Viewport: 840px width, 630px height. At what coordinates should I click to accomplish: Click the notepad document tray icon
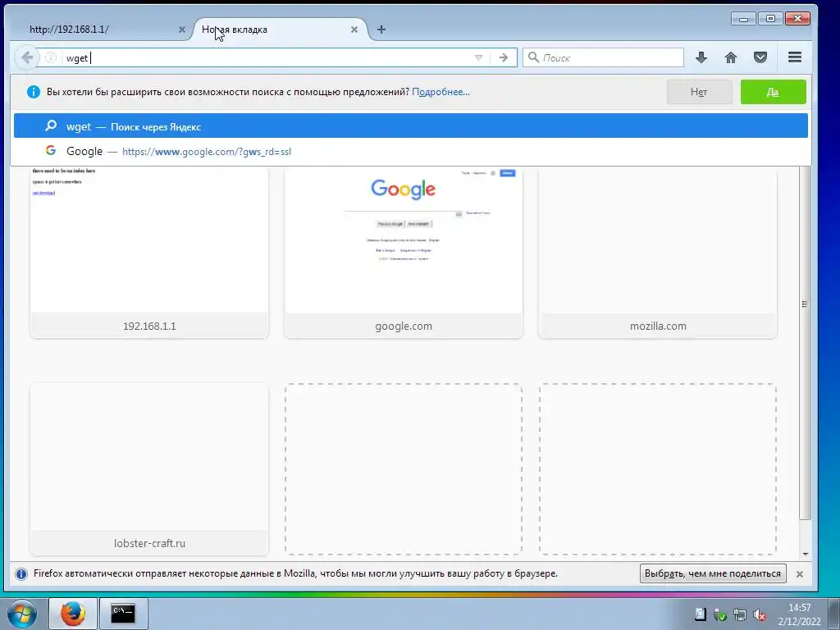pos(701,614)
